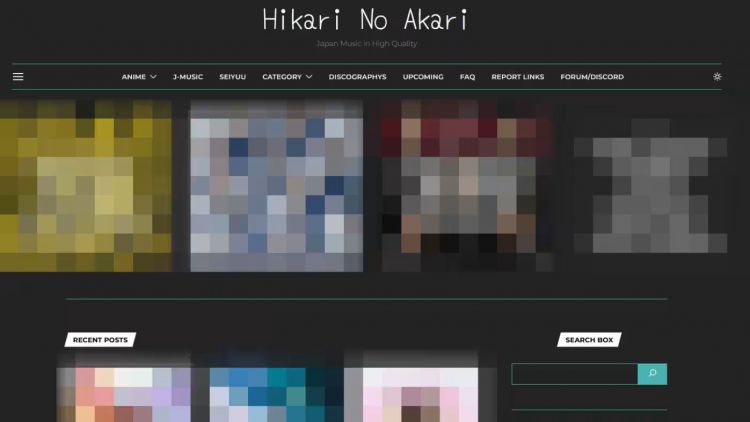Open the red-gray featured album thumbnail

coord(466,185)
